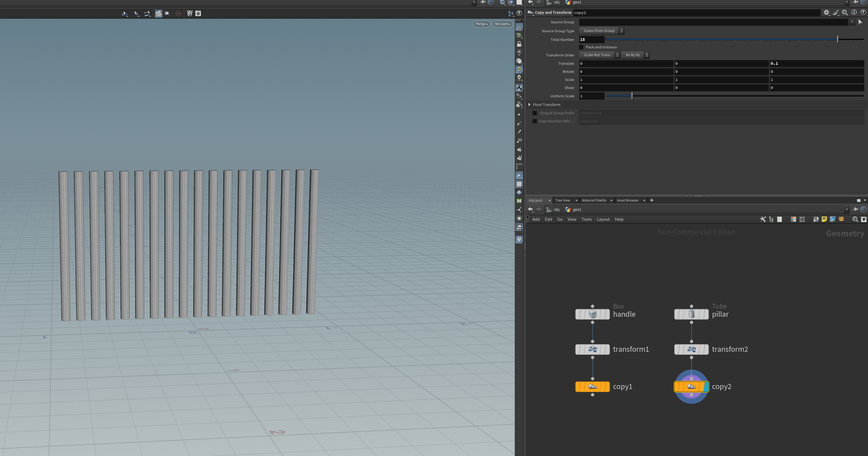The width and height of the screenshot is (868, 456).
Task: Click the magnifier in the parameter pane
Action: (845, 13)
